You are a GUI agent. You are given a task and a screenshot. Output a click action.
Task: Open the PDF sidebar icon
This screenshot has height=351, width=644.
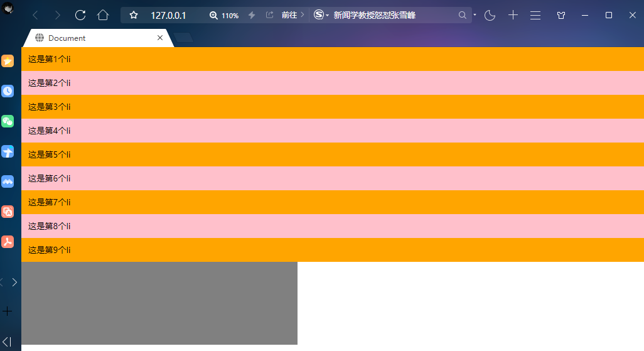tap(8, 242)
